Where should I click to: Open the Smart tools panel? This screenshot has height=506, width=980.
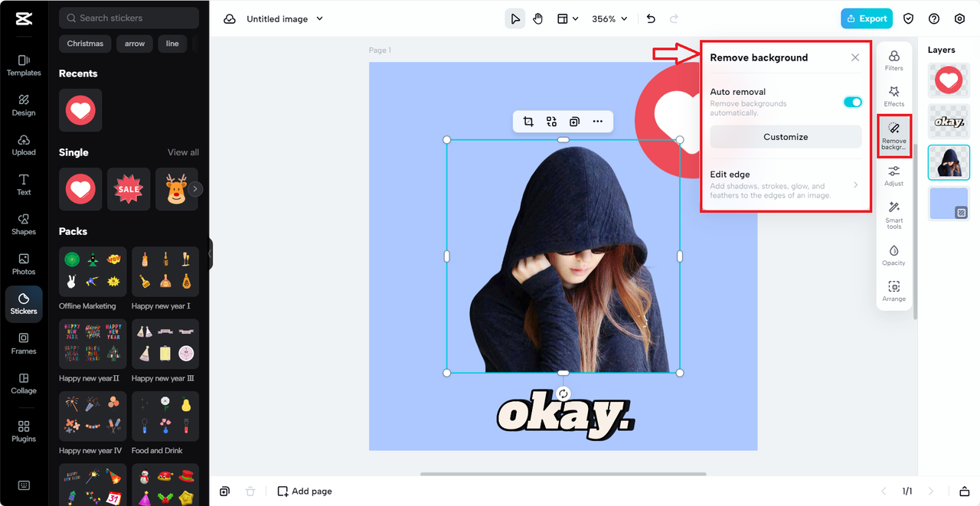[893, 214]
